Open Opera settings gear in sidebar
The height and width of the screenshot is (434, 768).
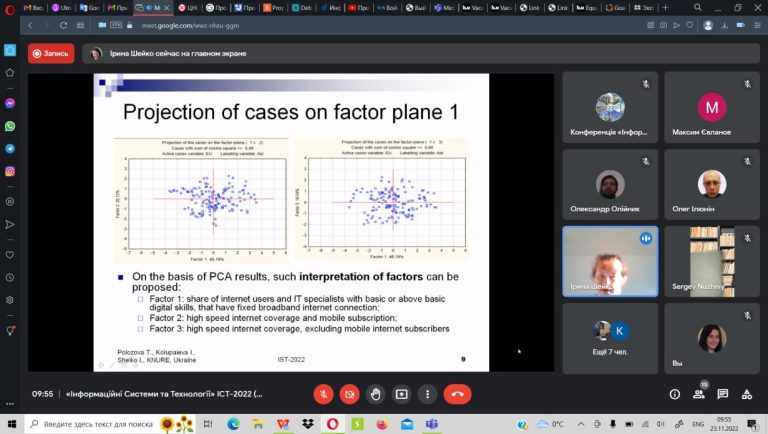10,300
